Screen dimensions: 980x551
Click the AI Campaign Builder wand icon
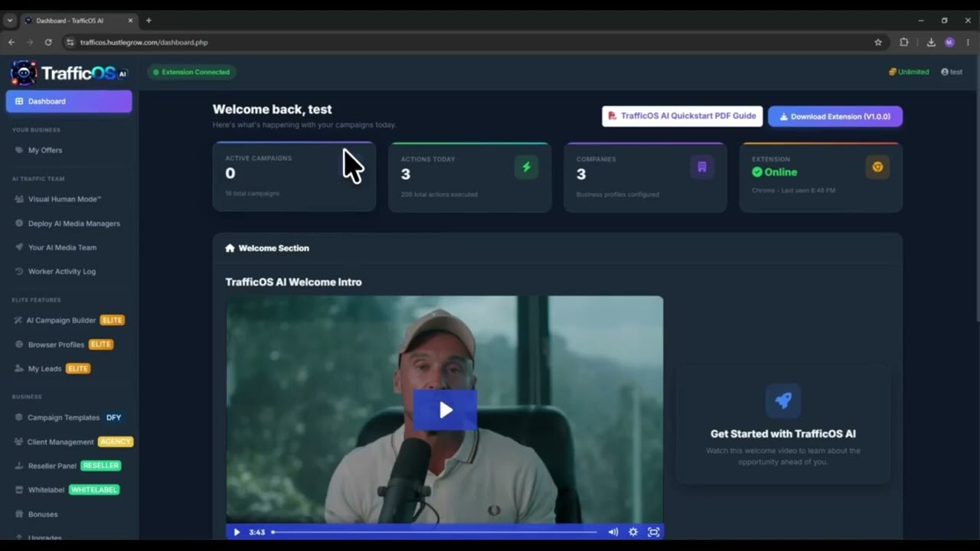coord(19,320)
